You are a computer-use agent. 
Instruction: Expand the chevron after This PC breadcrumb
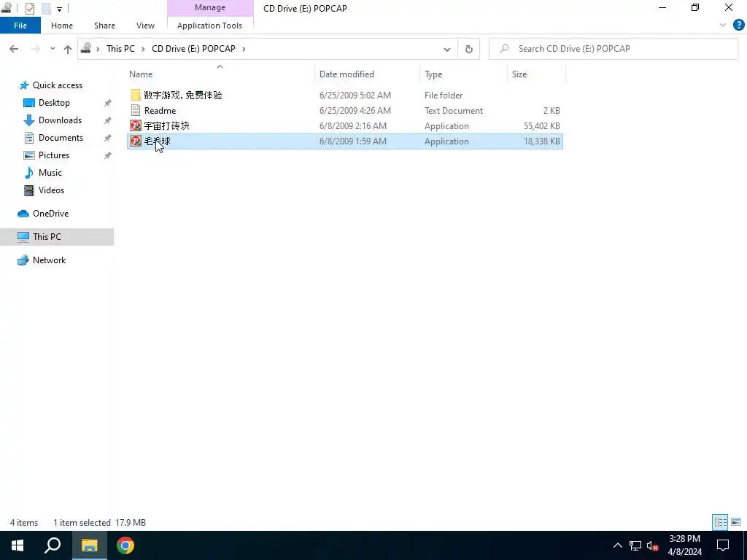(143, 49)
